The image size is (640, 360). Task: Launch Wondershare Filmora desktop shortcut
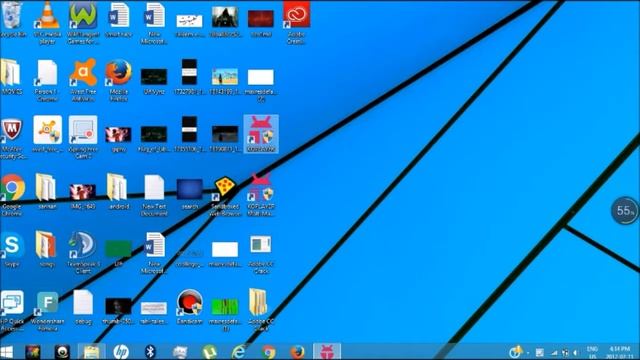(x=47, y=310)
